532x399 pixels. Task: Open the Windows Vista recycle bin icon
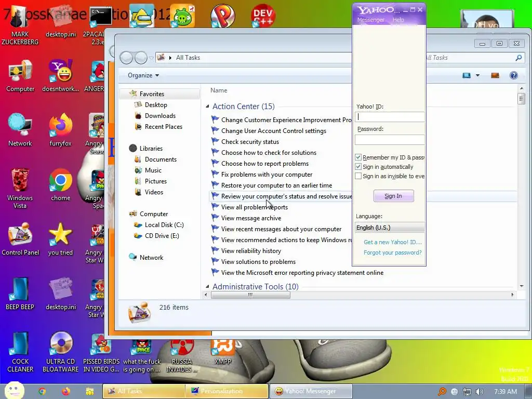pos(20,188)
